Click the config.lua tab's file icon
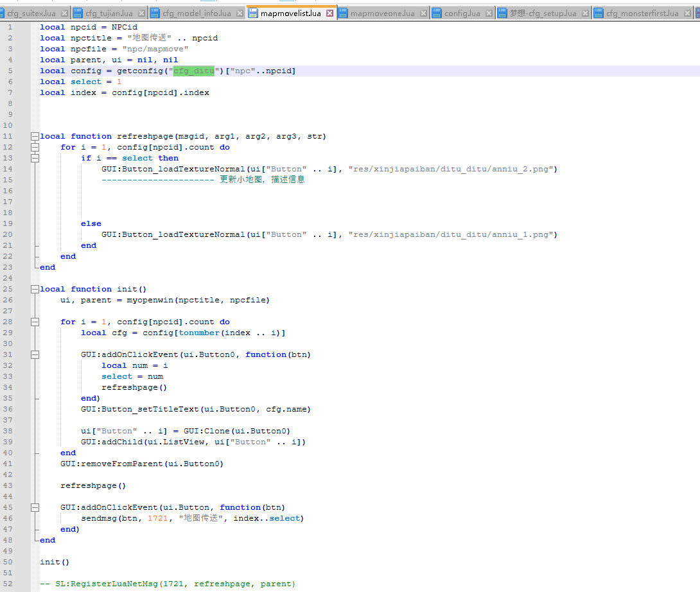Viewport: 700px width, 592px height. (x=437, y=13)
